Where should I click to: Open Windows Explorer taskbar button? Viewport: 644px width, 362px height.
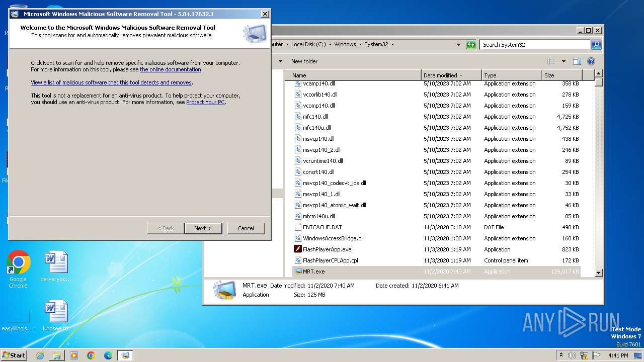click(x=57, y=355)
